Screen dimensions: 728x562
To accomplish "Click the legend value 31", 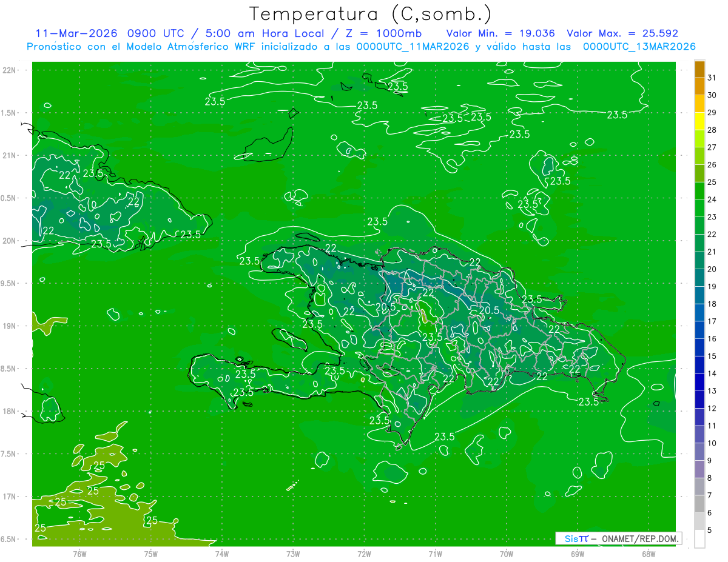I will (x=712, y=78).
